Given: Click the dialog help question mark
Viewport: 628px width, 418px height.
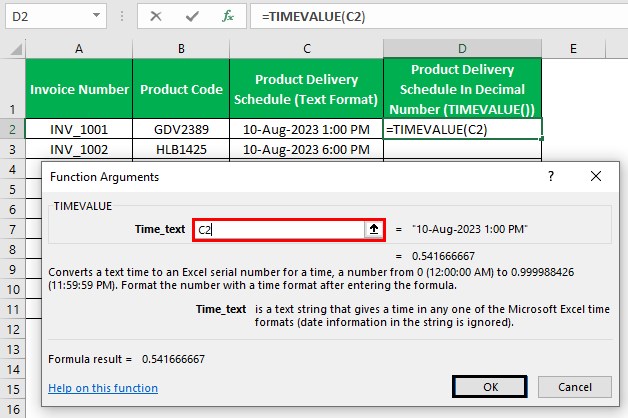Looking at the screenshot, I should click(x=551, y=176).
